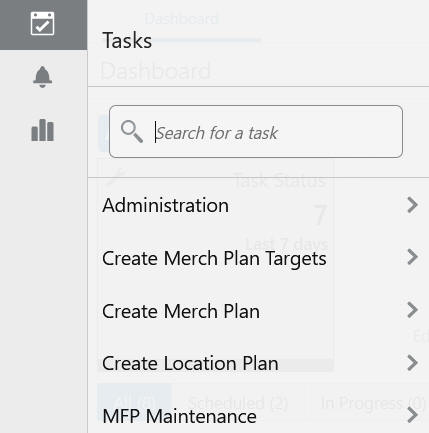The image size is (429, 433).
Task: Click the magnifying glass search icon
Action: click(x=132, y=132)
